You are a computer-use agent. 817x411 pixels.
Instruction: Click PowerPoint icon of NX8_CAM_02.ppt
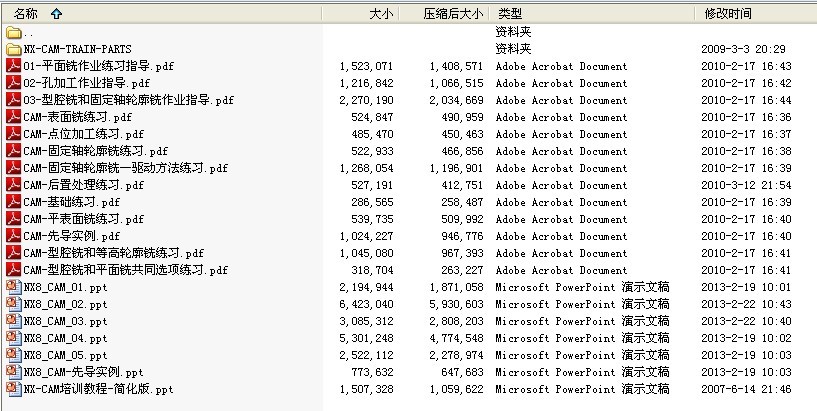tap(14, 304)
